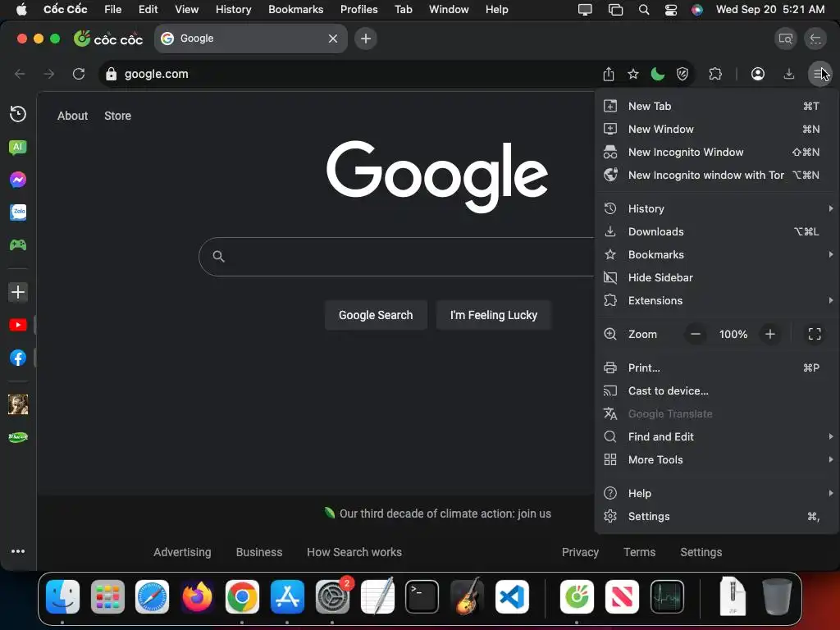Click the Google search input field

(396, 257)
